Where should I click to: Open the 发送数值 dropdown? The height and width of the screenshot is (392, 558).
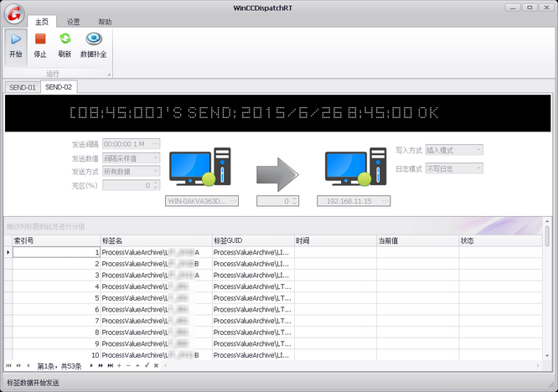156,157
